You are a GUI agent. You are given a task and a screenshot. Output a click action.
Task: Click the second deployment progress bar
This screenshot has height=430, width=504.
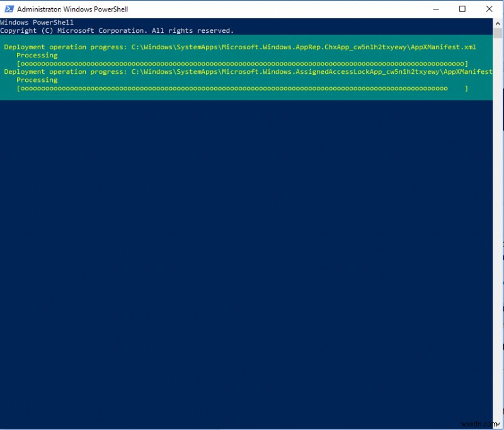tap(246, 88)
